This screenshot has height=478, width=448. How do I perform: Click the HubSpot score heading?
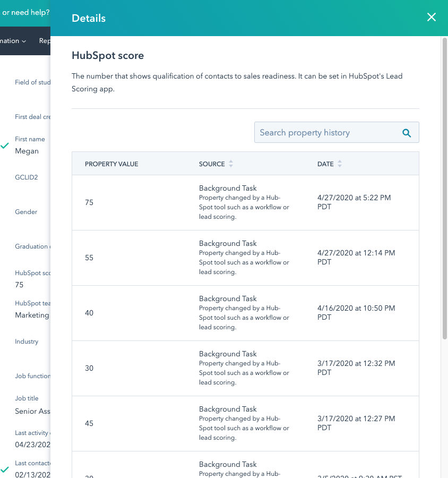[108, 55]
